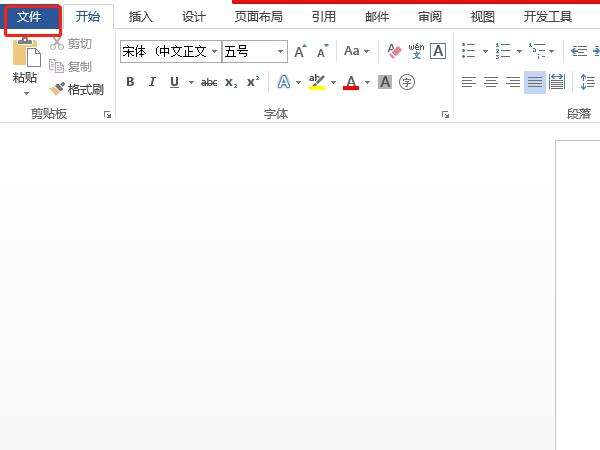Select the 视图 tab

click(x=483, y=16)
